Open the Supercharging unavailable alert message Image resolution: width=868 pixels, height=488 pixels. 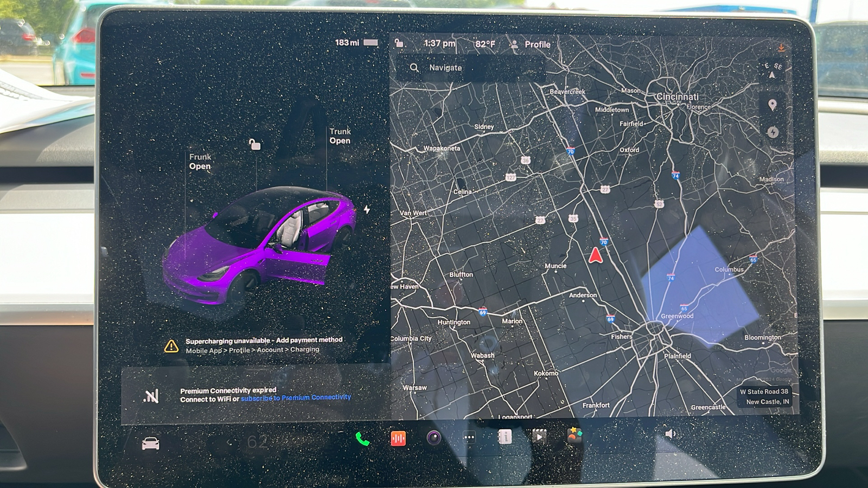(264, 345)
